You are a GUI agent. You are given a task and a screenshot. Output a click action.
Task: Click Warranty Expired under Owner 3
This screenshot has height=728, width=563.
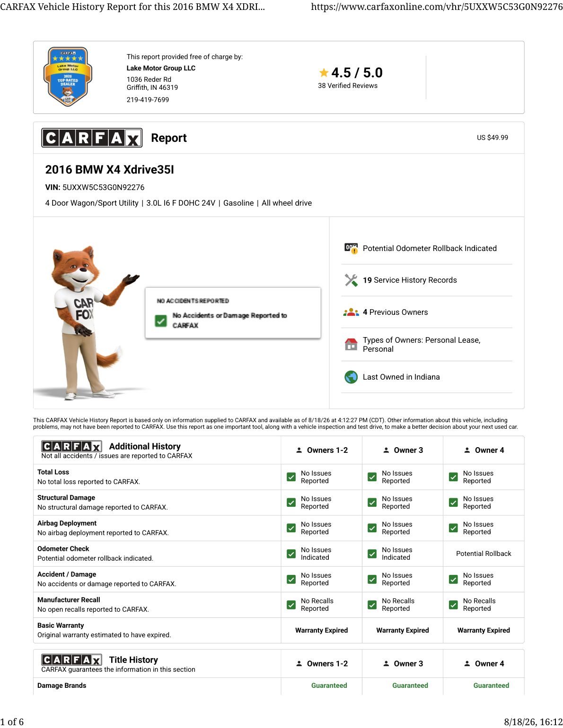[x=403, y=630]
